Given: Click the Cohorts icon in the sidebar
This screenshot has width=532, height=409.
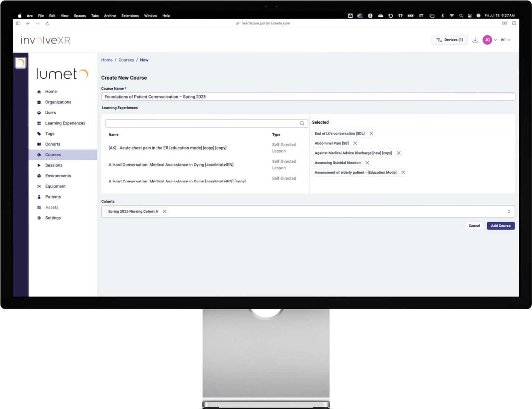Looking at the screenshot, I should (39, 144).
